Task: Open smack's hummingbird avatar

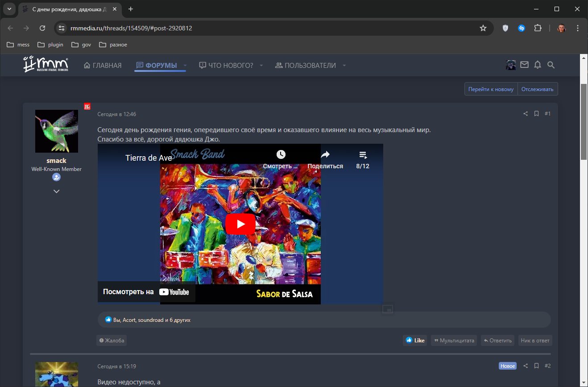Action: [57, 131]
